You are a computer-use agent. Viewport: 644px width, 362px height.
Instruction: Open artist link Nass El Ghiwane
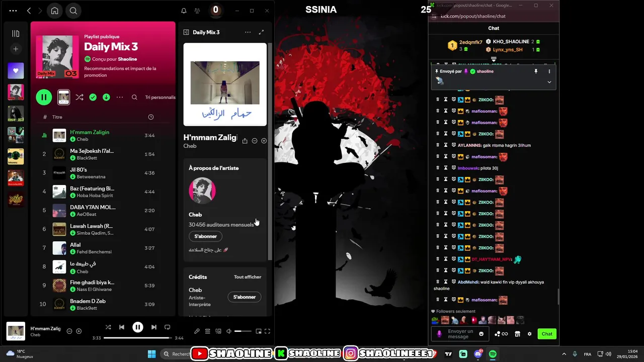pyautogui.click(x=94, y=290)
